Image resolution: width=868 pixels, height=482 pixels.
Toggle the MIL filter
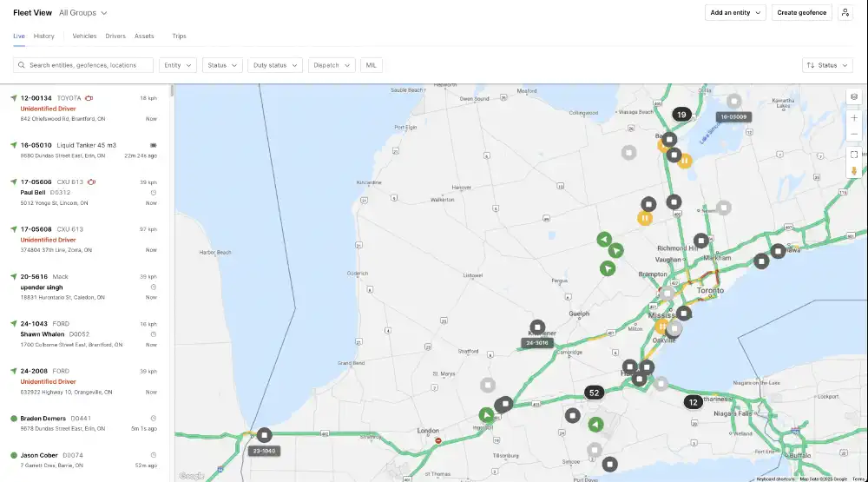point(372,65)
